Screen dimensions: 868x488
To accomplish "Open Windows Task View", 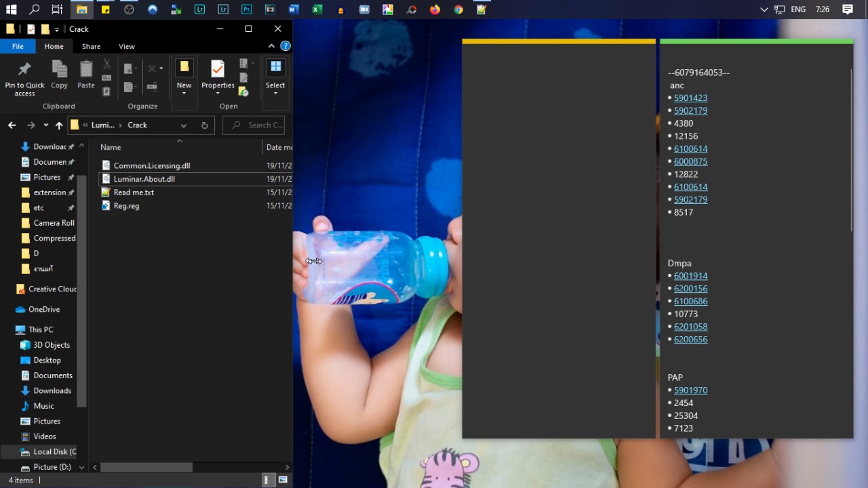I will click(58, 9).
